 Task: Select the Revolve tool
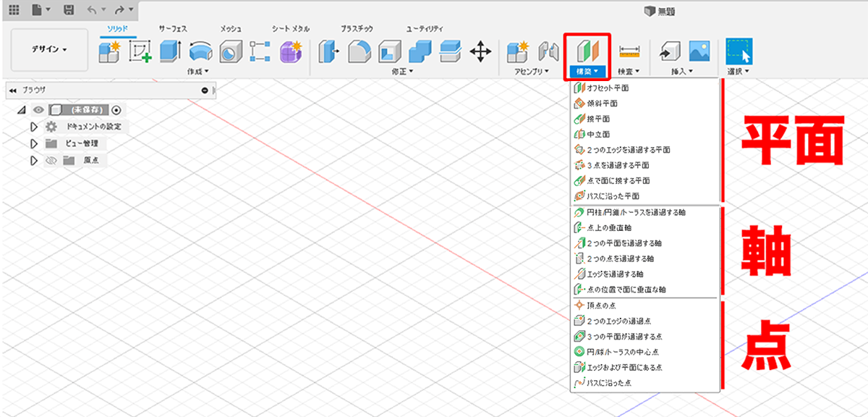tap(200, 51)
